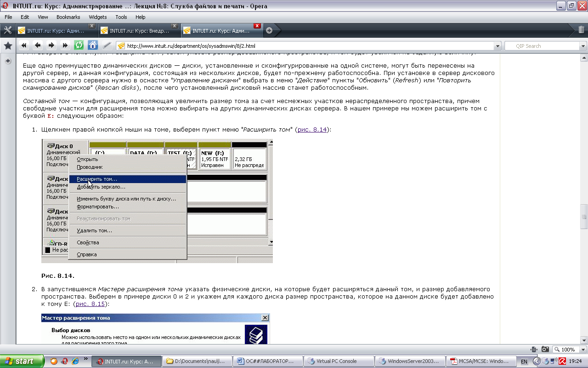Toggle the Opera panels wrench icon

point(8,30)
